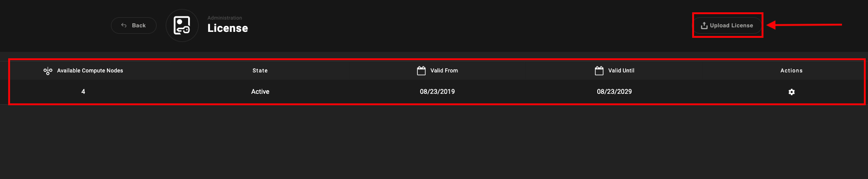Click the Upload License button
The image size is (868, 179).
pos(727,26)
